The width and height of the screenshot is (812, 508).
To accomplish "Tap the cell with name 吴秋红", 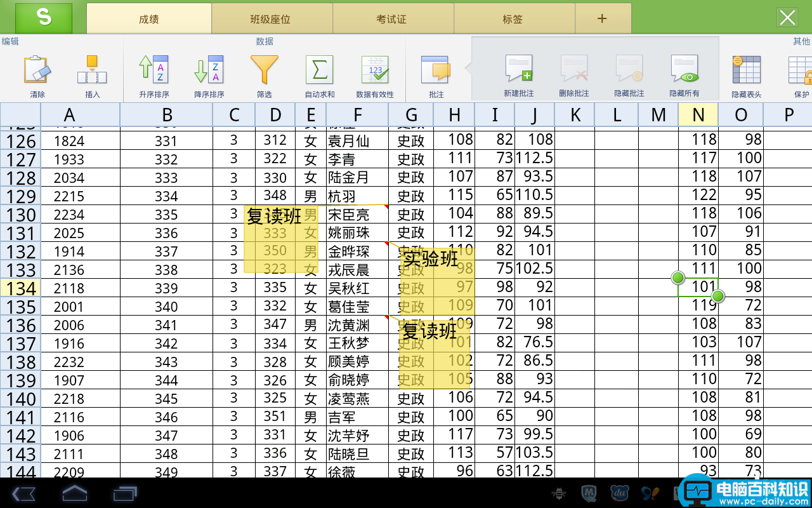I will (357, 288).
